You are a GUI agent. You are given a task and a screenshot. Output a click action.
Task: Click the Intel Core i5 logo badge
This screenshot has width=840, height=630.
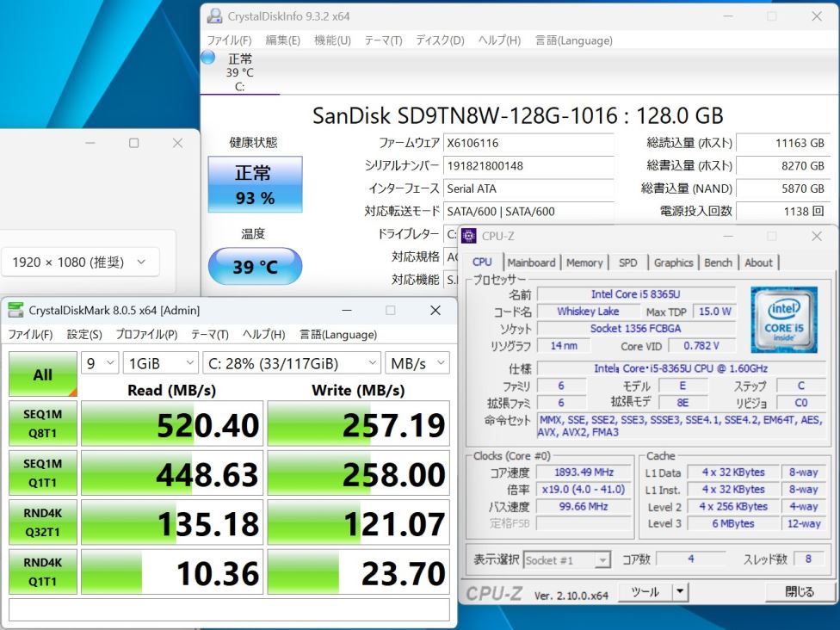(x=784, y=320)
